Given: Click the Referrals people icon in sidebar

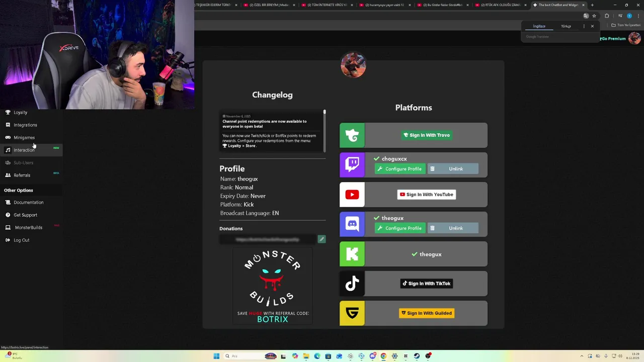Looking at the screenshot, I should pyautogui.click(x=8, y=175).
